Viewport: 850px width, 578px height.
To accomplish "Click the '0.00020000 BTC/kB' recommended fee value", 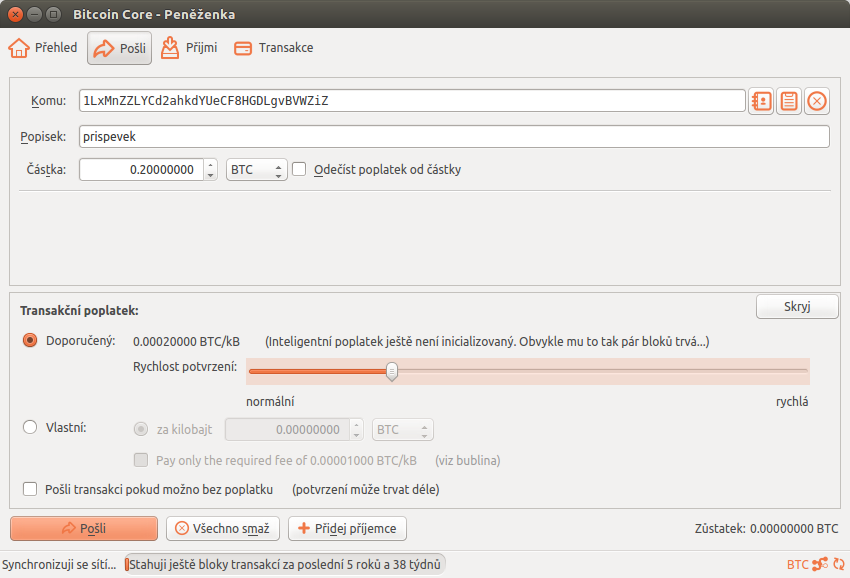I will point(186,342).
